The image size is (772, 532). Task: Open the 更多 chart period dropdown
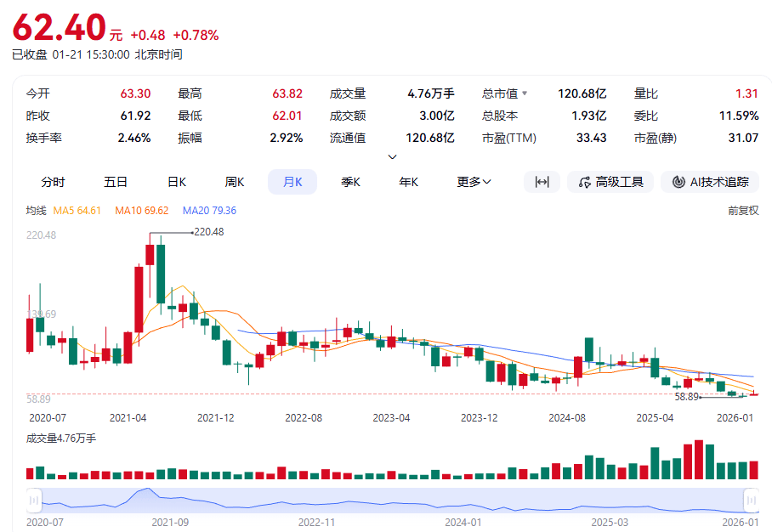coord(474,182)
